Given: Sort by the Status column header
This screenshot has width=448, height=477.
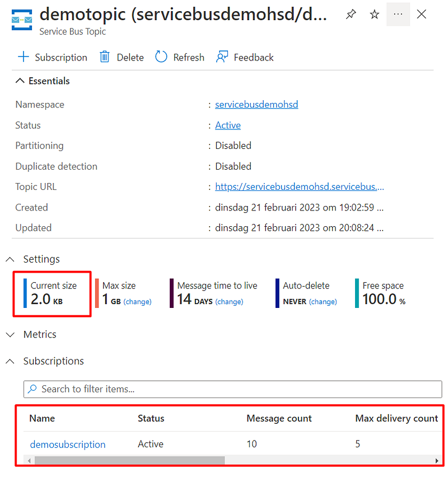Looking at the screenshot, I should coord(151,418).
